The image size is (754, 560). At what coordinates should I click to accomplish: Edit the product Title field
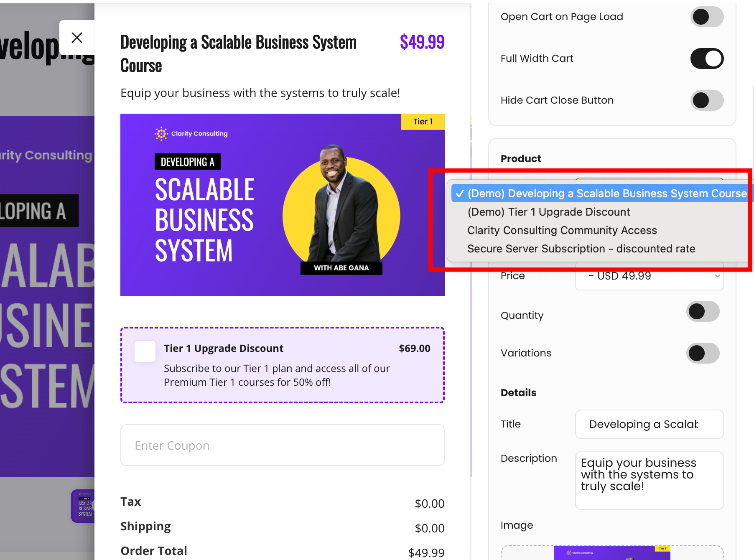(x=649, y=424)
